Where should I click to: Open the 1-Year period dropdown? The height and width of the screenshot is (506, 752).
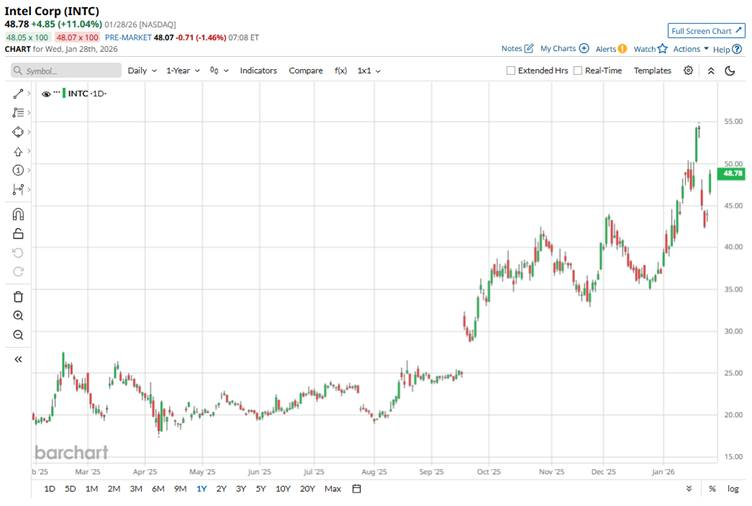[x=183, y=71]
